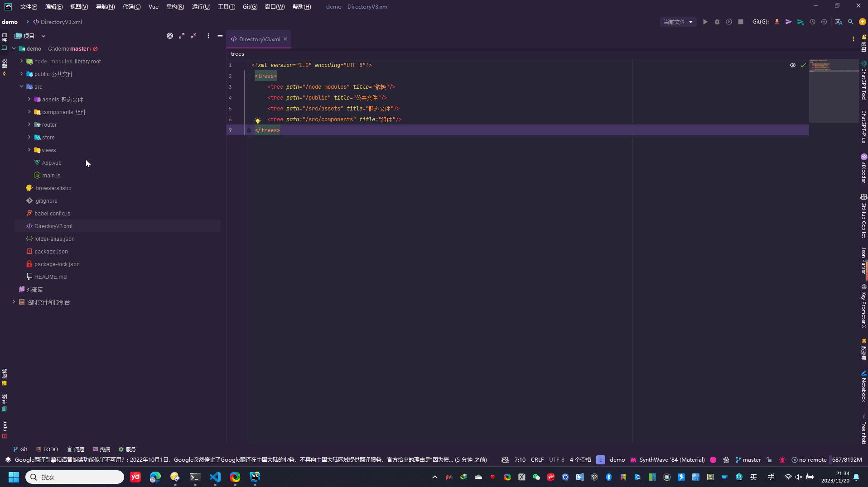The image size is (868, 487).
Task: Close the DirectoryV3.xml editor tab
Action: point(285,39)
